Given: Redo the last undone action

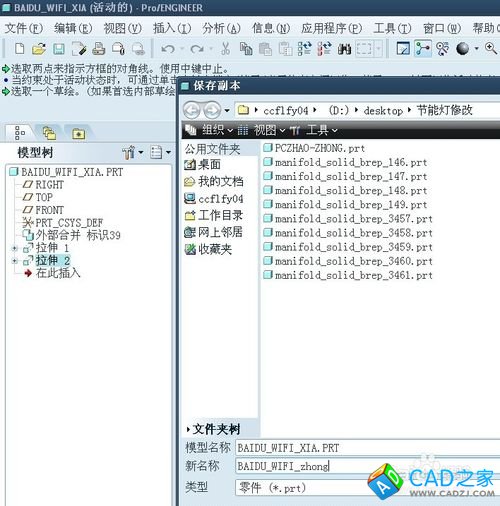Looking at the screenshot, I should (x=197, y=49).
